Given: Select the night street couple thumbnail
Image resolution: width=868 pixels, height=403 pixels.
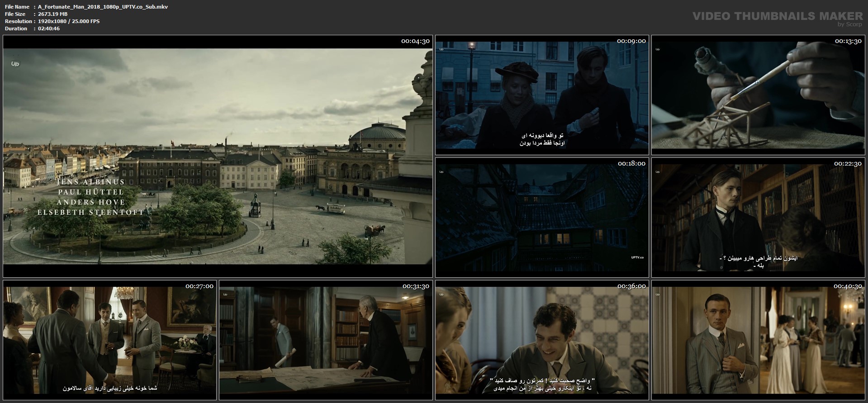Looking at the screenshot, I should (x=542, y=95).
